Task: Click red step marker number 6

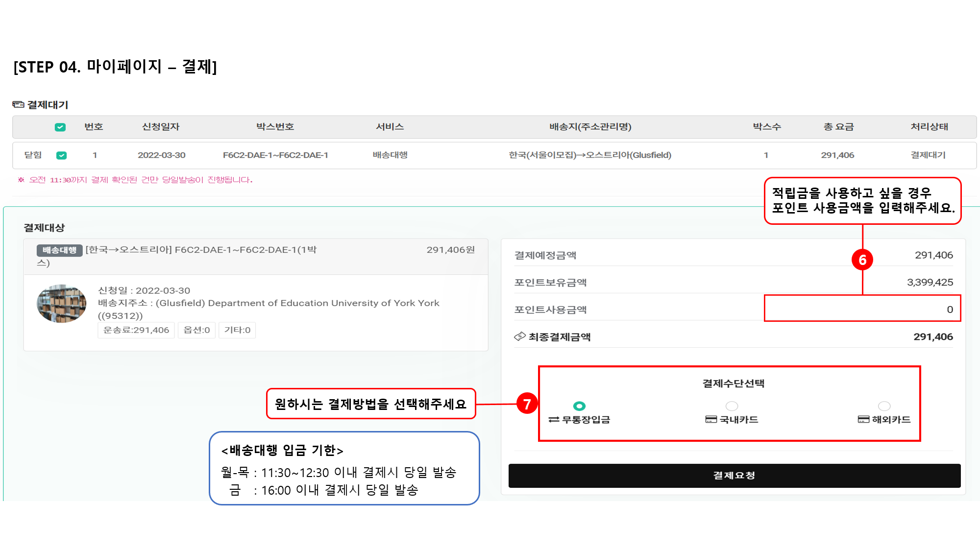Action: coord(862,260)
